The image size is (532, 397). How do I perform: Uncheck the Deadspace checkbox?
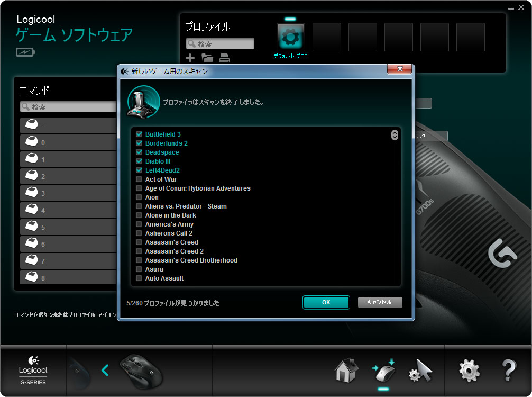pyautogui.click(x=139, y=152)
